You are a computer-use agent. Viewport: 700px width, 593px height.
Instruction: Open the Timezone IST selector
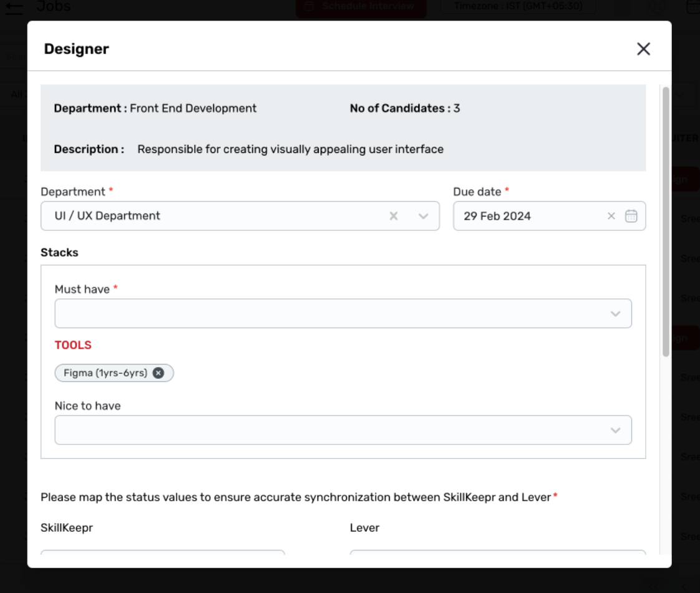[x=518, y=6]
